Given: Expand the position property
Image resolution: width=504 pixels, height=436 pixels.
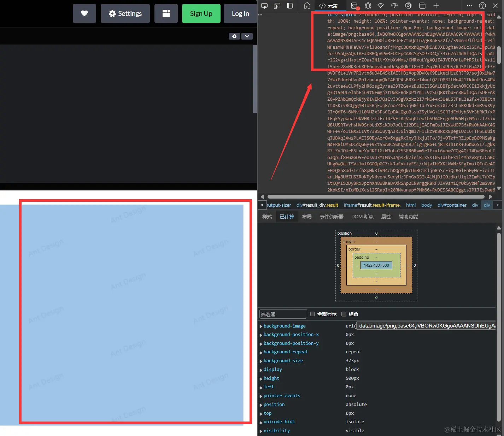Looking at the screenshot, I should pos(261,405).
